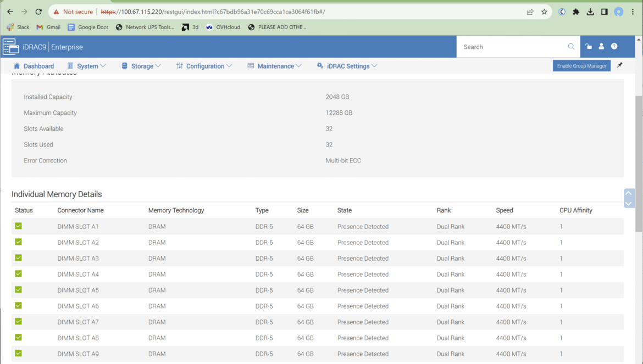Click the browser forward arrow

pos(24,12)
